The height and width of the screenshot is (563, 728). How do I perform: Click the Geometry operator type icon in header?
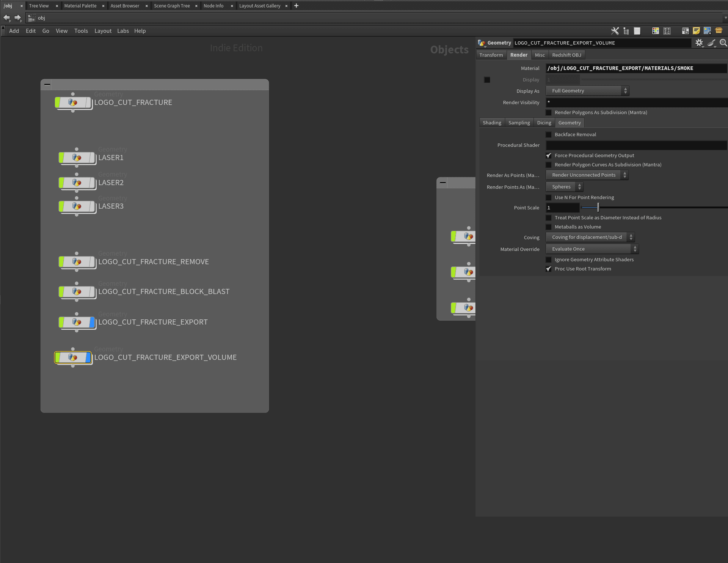coord(482,43)
